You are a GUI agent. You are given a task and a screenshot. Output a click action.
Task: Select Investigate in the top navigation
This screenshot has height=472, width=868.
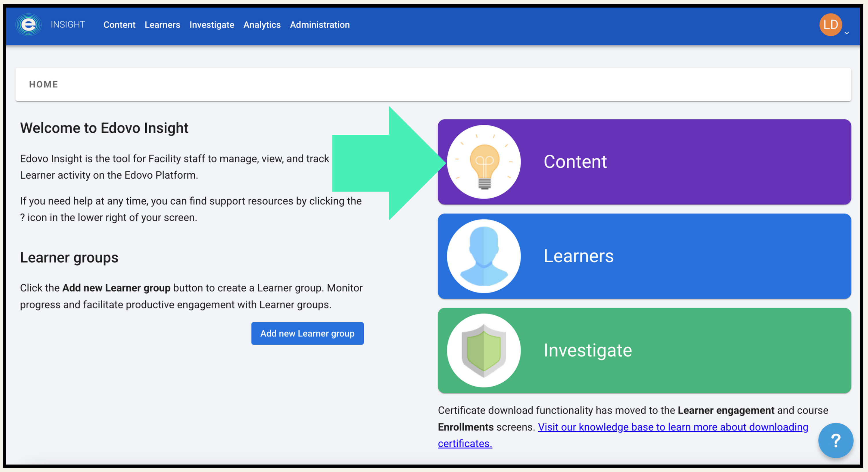tap(212, 25)
